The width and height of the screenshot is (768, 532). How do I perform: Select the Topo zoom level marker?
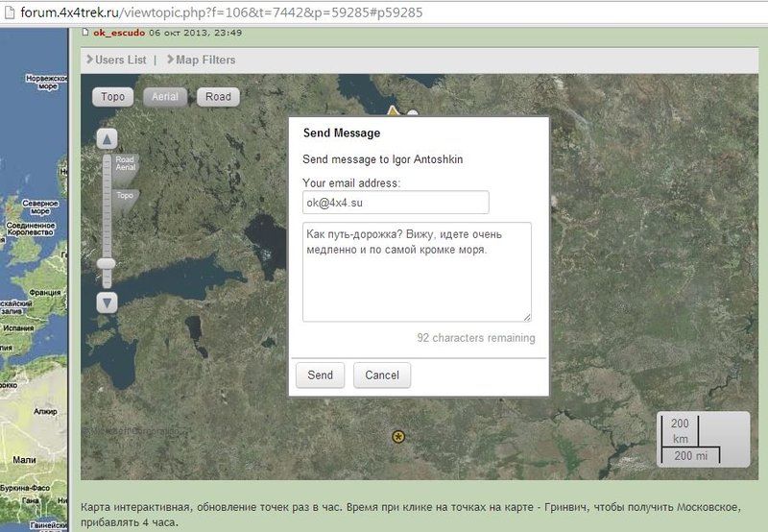125,195
